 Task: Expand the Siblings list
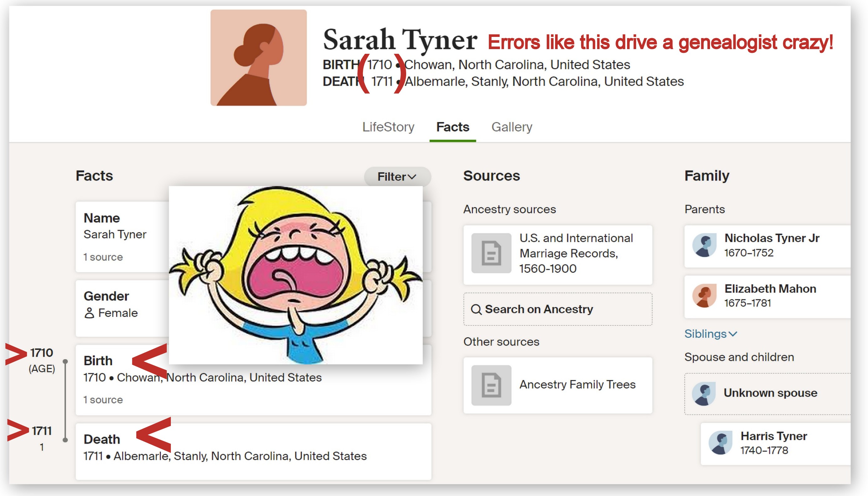point(710,334)
